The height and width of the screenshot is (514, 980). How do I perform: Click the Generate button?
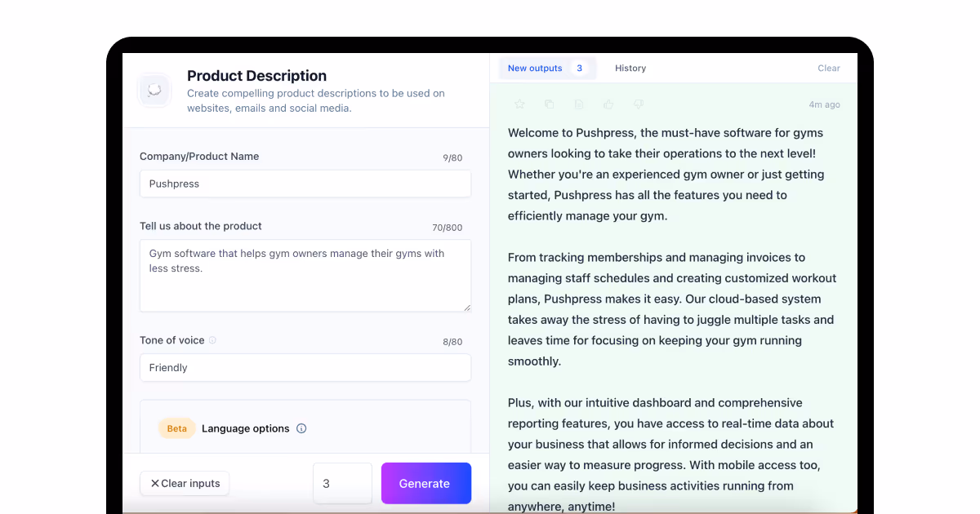tap(426, 484)
